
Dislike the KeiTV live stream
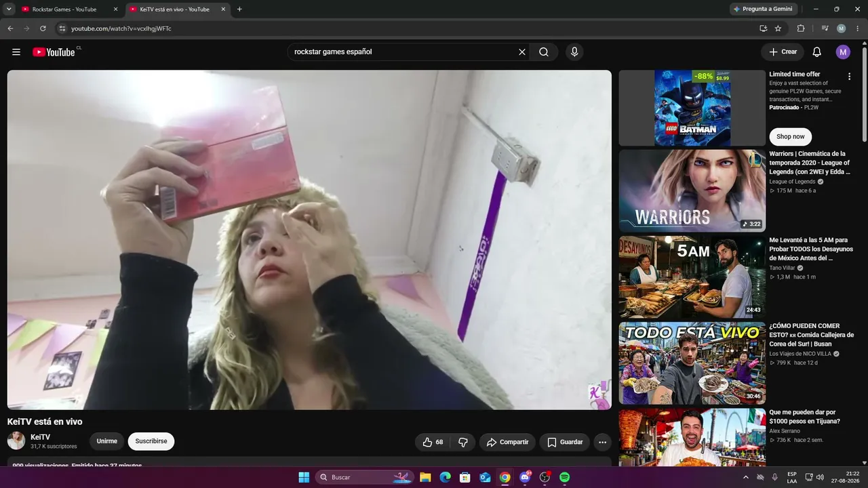[463, 442]
